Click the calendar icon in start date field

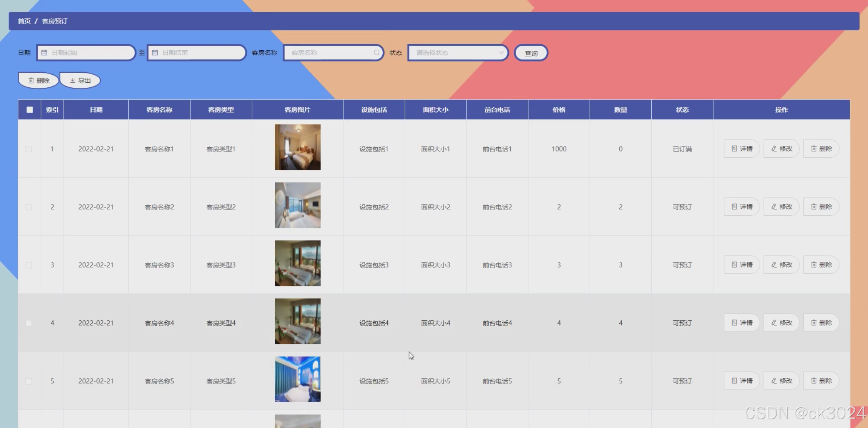44,53
